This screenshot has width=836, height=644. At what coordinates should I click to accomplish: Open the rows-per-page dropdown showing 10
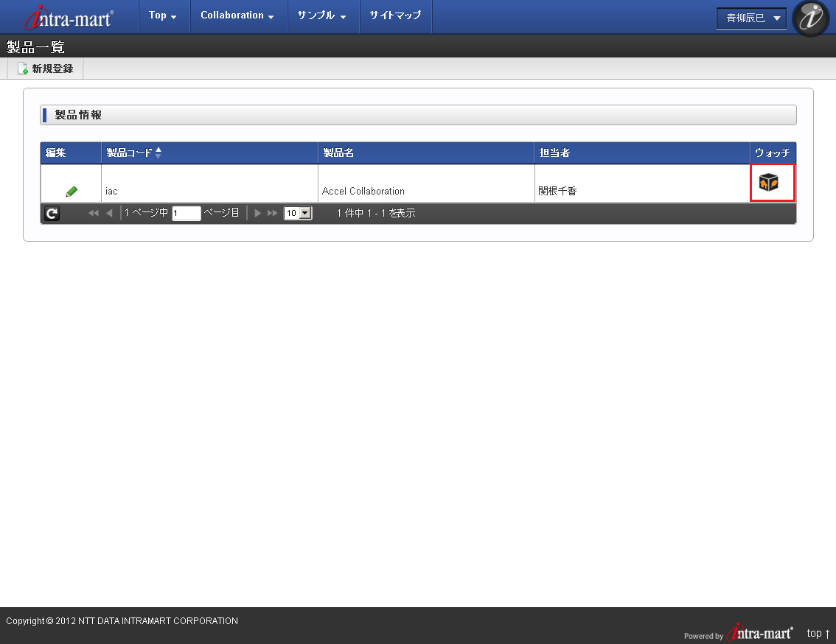(x=298, y=213)
